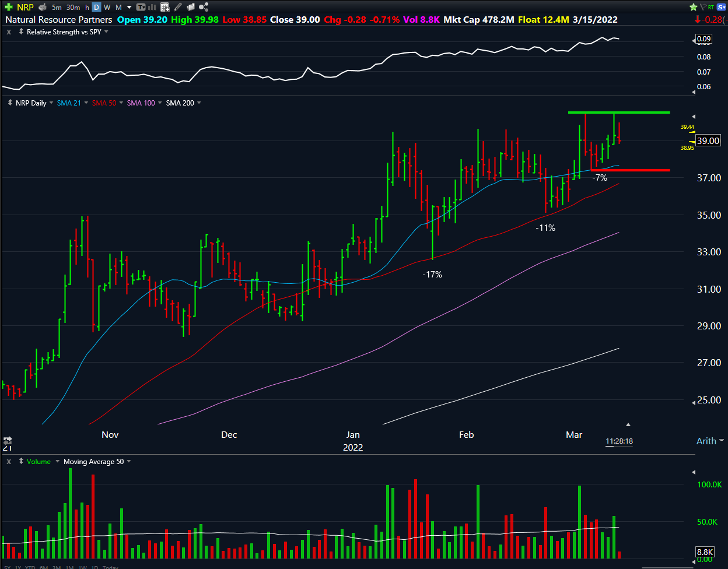Click the 38.95 yellow price marker
Image resolution: width=728 pixels, height=569 pixels.
pos(687,147)
